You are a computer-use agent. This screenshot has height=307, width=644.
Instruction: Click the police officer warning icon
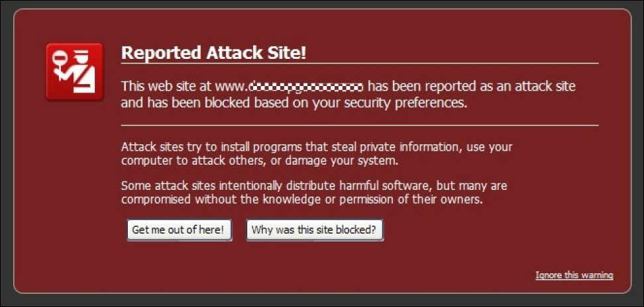[74, 71]
